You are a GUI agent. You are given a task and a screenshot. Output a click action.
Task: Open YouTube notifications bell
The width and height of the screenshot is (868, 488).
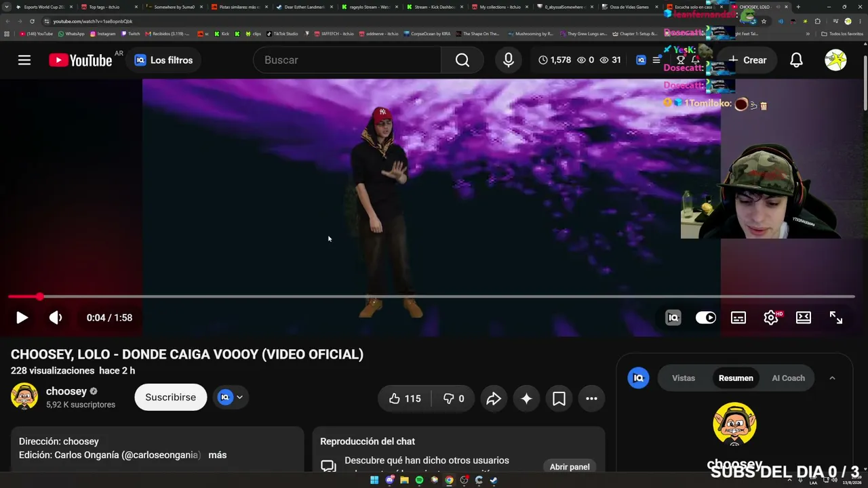coord(797,60)
